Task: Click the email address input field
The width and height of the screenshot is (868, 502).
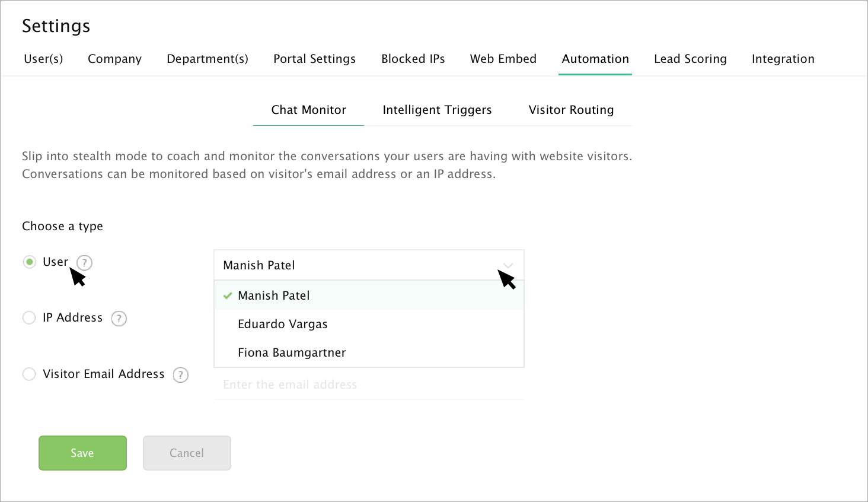Action: point(369,385)
